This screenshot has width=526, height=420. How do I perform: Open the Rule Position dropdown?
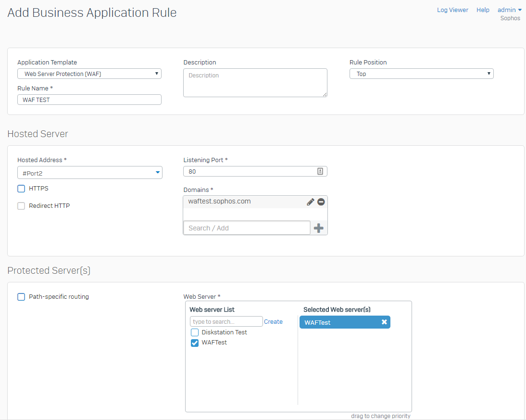click(421, 74)
